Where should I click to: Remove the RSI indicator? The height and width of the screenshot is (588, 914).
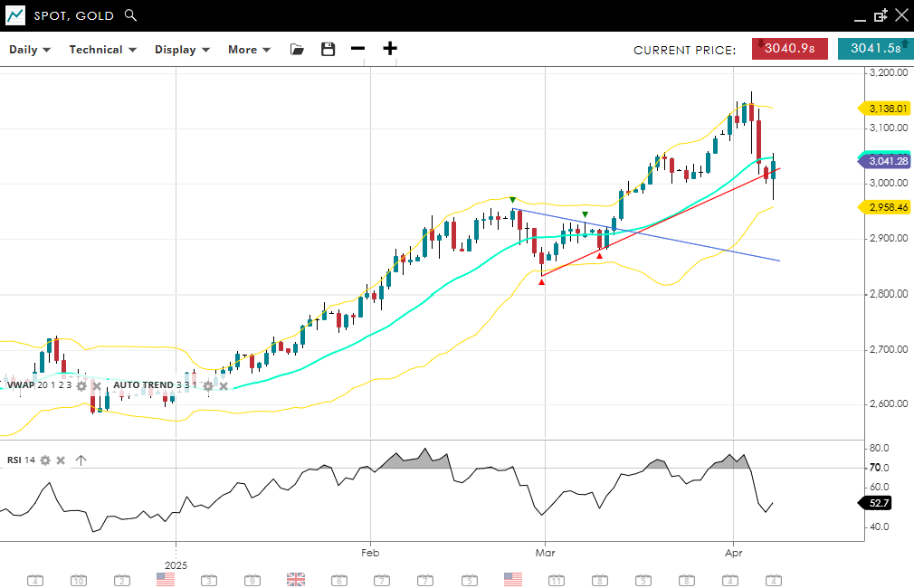click(61, 460)
